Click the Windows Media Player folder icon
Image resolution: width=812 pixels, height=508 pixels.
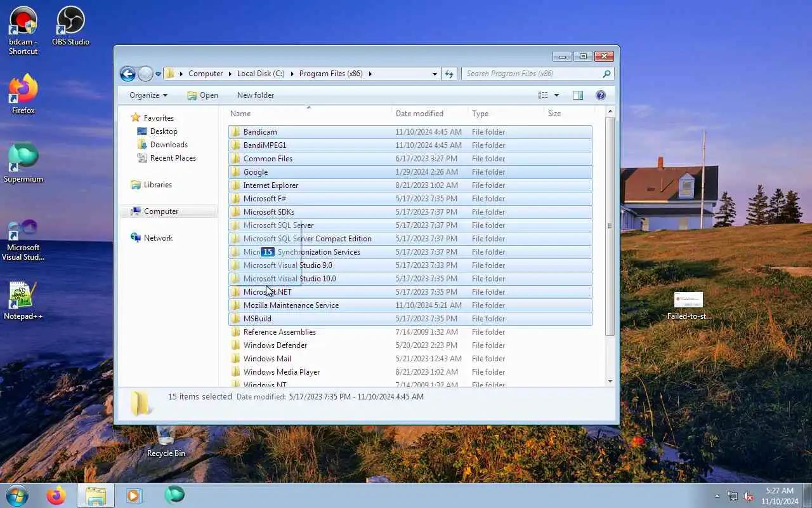235,372
